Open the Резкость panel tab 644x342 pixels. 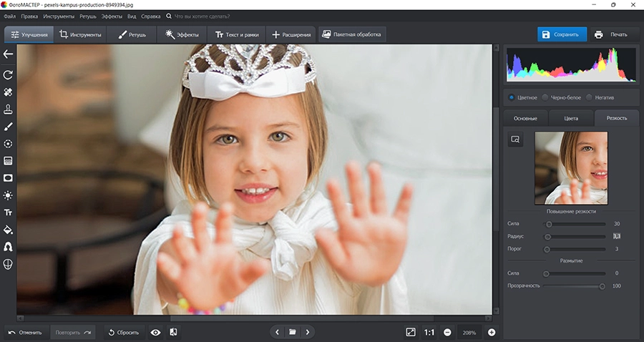[x=617, y=118]
